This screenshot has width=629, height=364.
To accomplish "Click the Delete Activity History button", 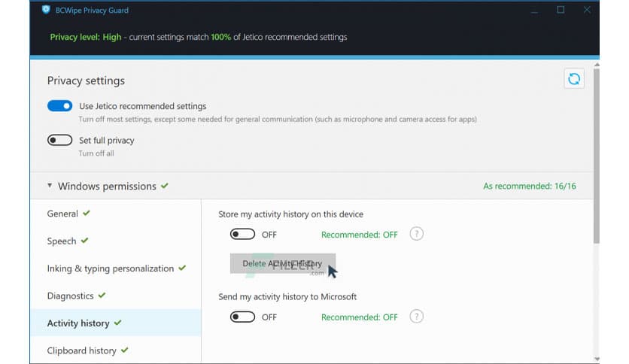I will point(282,263).
